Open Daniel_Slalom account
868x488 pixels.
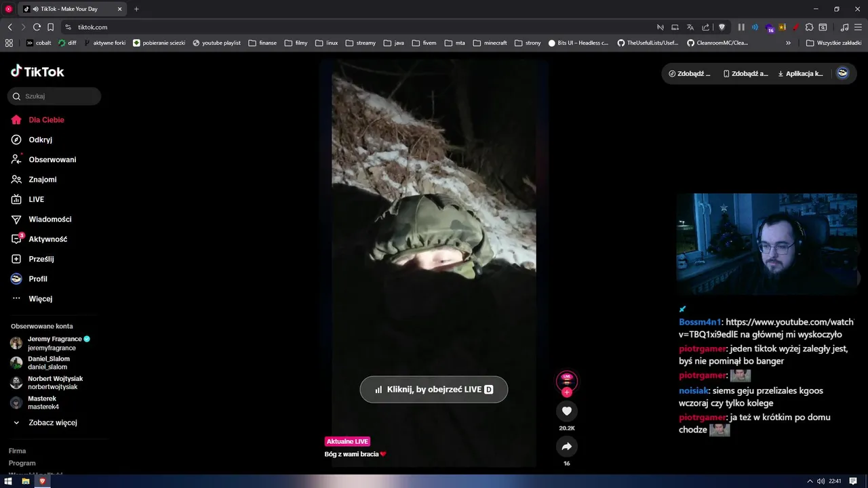click(x=40, y=363)
